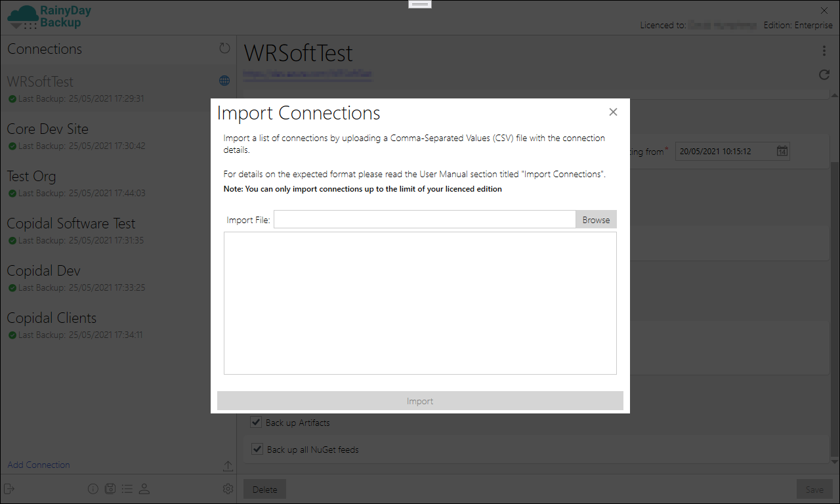This screenshot has height=504, width=840.
Task: Click the Delete button
Action: tap(265, 489)
